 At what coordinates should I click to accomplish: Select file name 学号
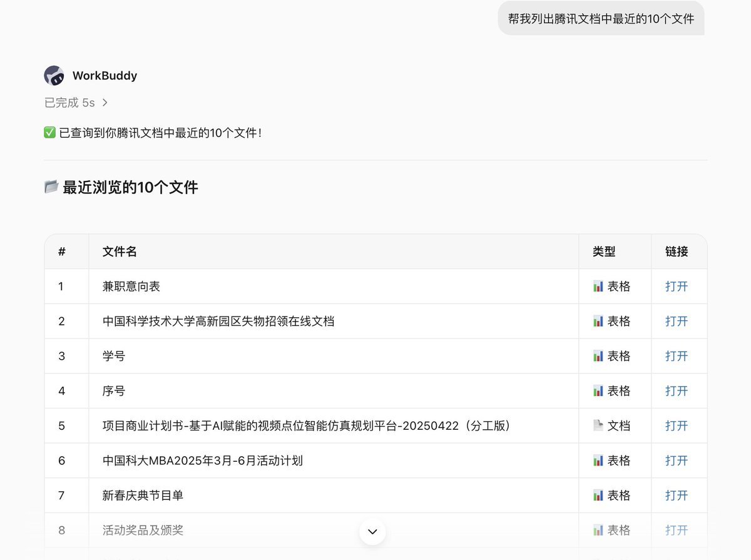click(x=114, y=356)
